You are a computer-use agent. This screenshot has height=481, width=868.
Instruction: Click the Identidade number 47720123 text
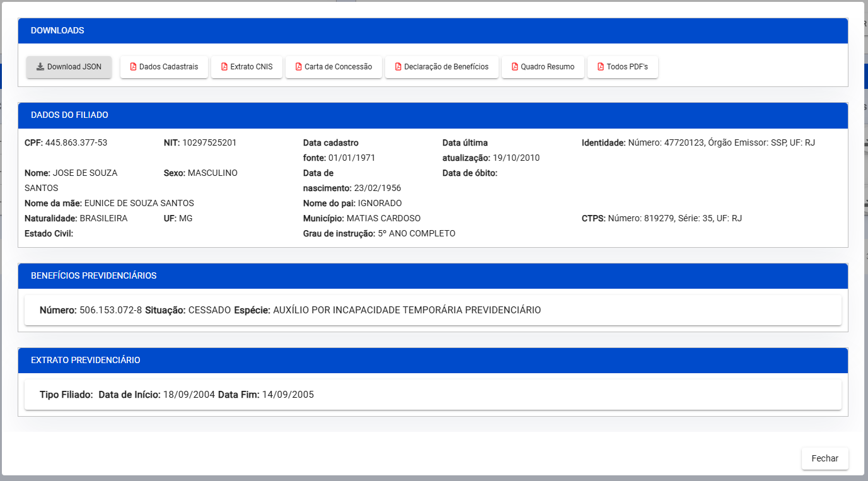(x=684, y=142)
